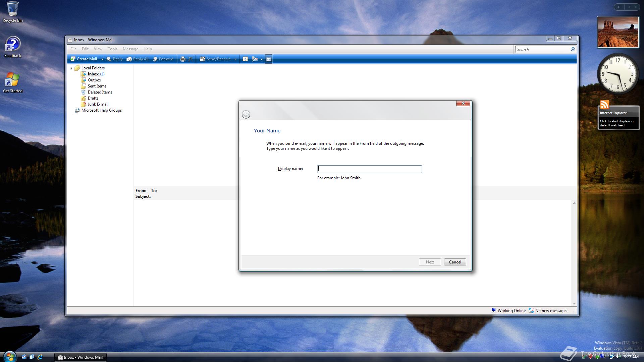
Task: Select the Inbox folder
Action: pyautogui.click(x=93, y=74)
